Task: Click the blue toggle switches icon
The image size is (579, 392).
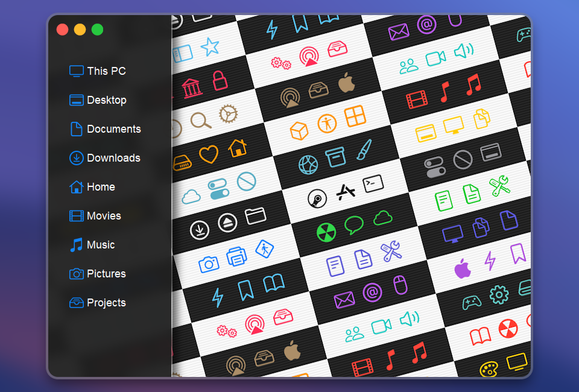Action: [x=218, y=189]
